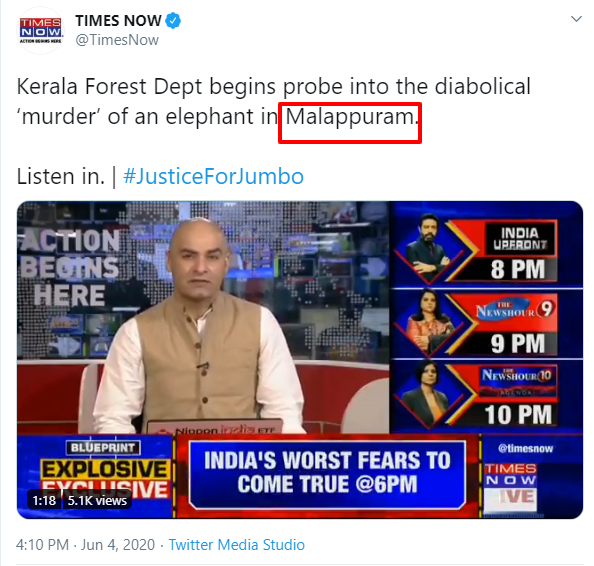Click the India's Worst Fears headline ticker
The image size is (594, 566).
pos(327,472)
